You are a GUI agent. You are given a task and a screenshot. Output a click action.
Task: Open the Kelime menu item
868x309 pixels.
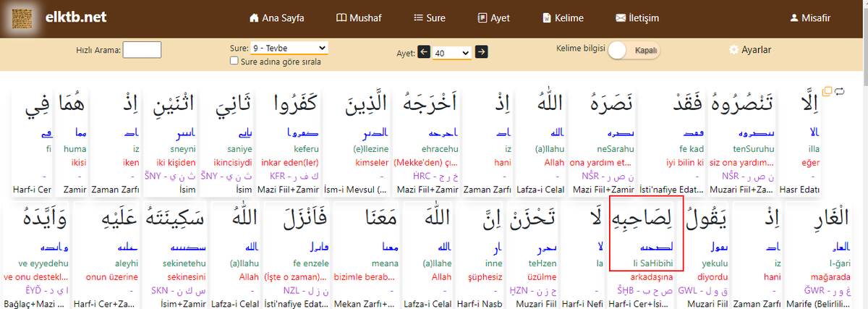pyautogui.click(x=563, y=17)
